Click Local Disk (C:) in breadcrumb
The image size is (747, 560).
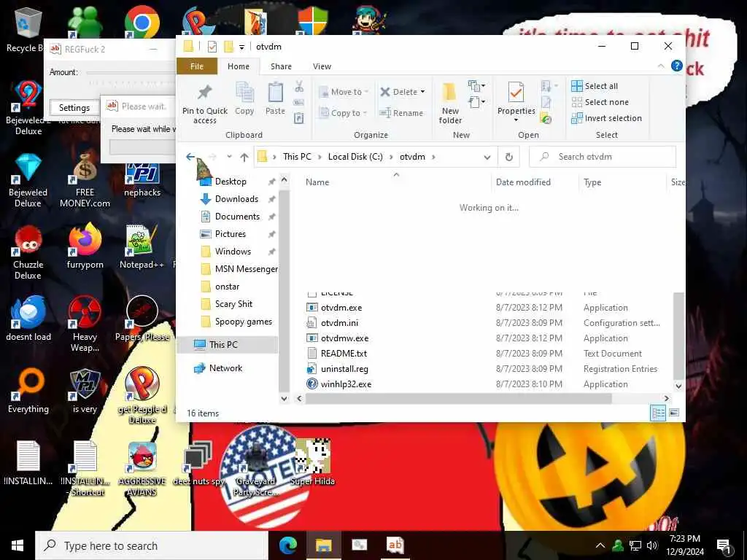(x=355, y=157)
